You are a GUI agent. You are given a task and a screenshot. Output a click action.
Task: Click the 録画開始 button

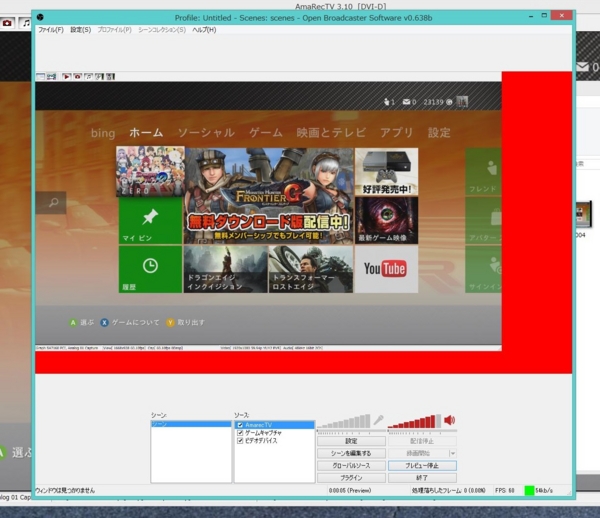pyautogui.click(x=419, y=453)
